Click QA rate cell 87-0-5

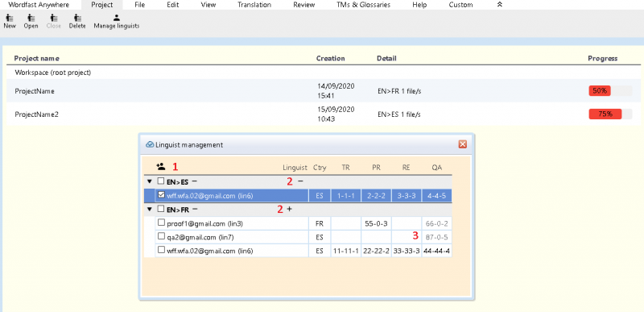tap(436, 237)
